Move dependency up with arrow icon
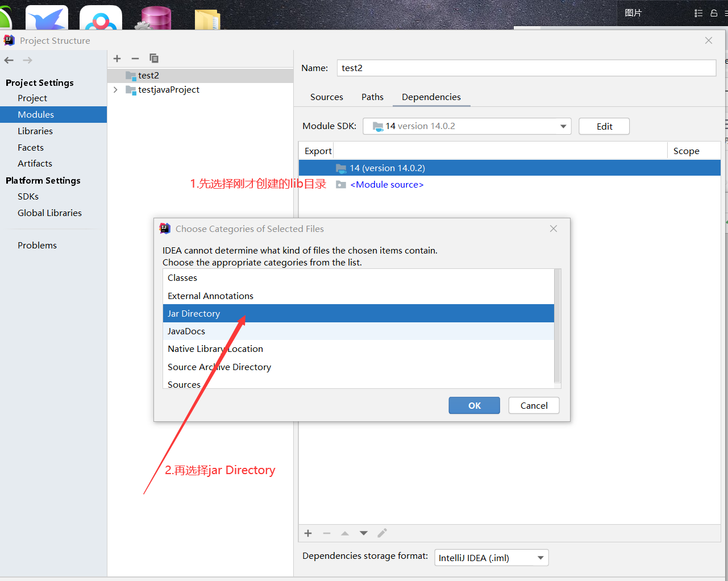Viewport: 728px width, 581px height. pyautogui.click(x=345, y=533)
